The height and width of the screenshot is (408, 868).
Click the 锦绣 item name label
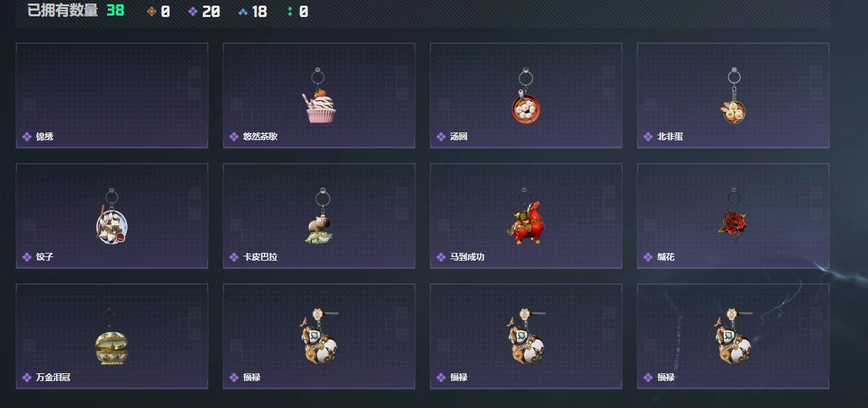(x=45, y=137)
